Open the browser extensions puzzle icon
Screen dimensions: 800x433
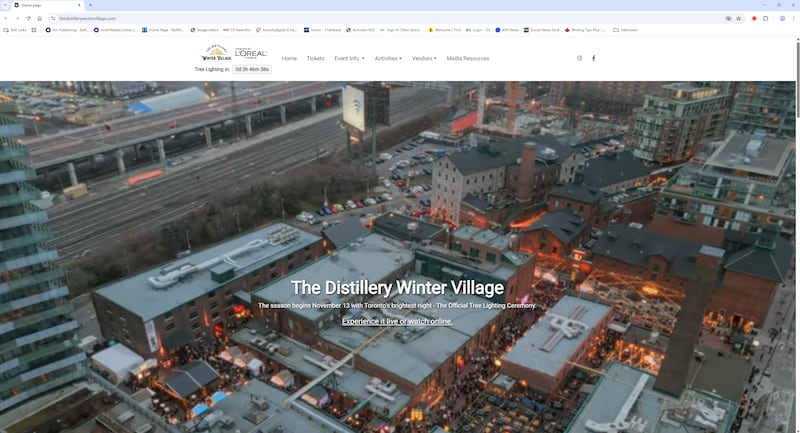pyautogui.click(x=766, y=18)
